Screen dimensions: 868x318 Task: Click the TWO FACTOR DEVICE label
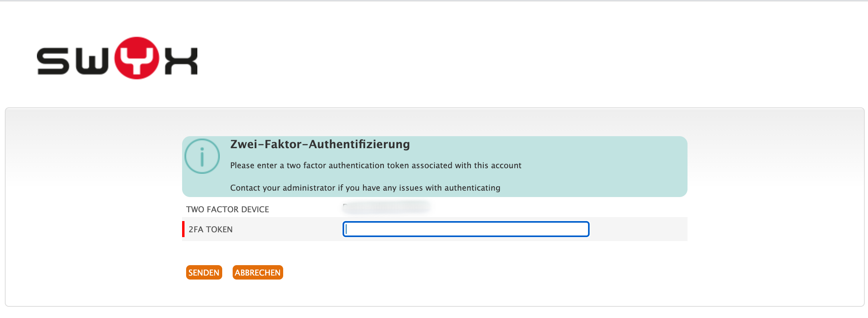(x=227, y=209)
